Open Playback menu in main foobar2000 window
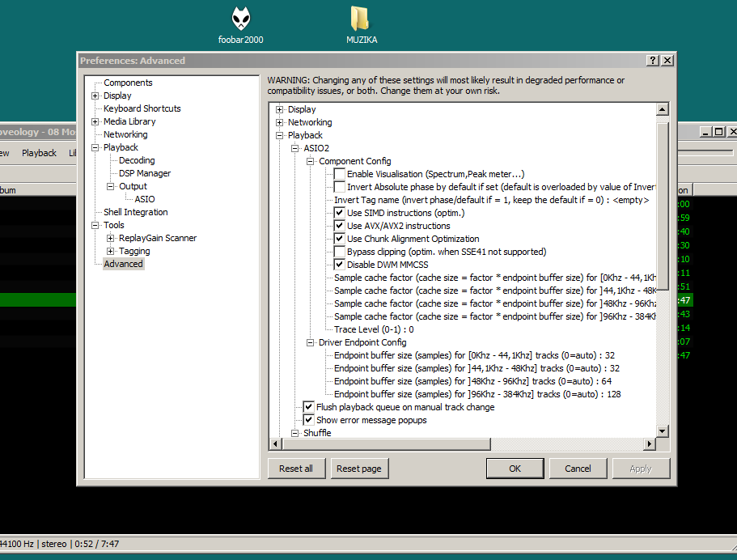Viewport: 737px width, 560px height. tap(39, 153)
